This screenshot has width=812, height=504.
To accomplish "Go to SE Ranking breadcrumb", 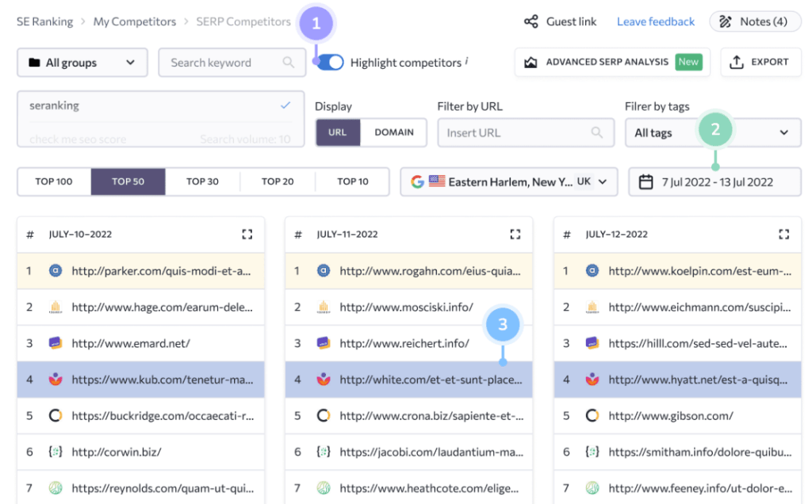I will (44, 21).
